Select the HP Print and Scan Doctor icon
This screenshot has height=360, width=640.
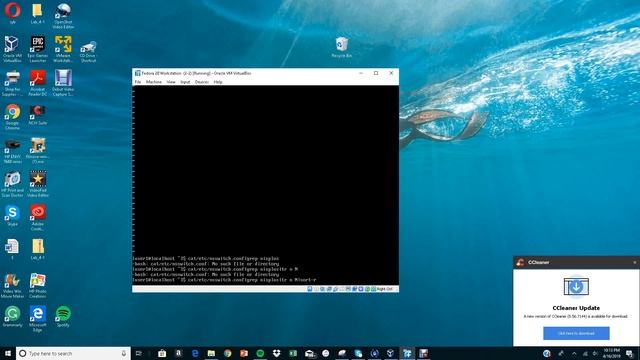click(12, 184)
